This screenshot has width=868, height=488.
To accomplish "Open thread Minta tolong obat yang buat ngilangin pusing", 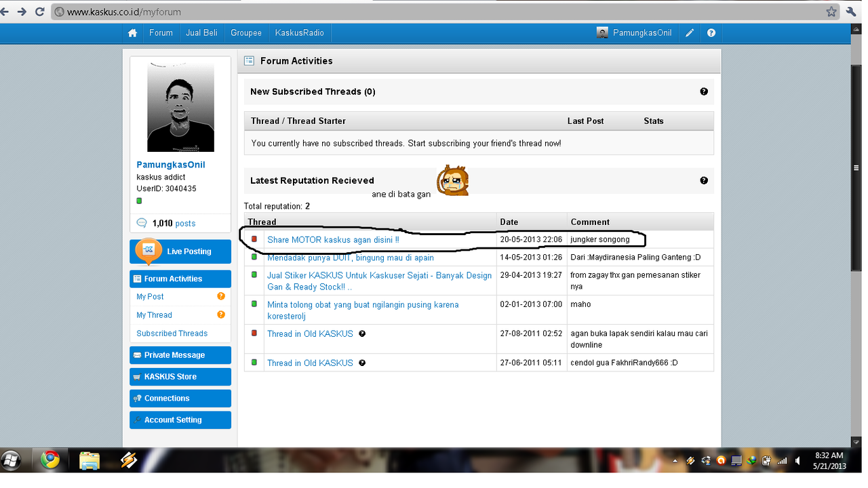I will pyautogui.click(x=363, y=310).
